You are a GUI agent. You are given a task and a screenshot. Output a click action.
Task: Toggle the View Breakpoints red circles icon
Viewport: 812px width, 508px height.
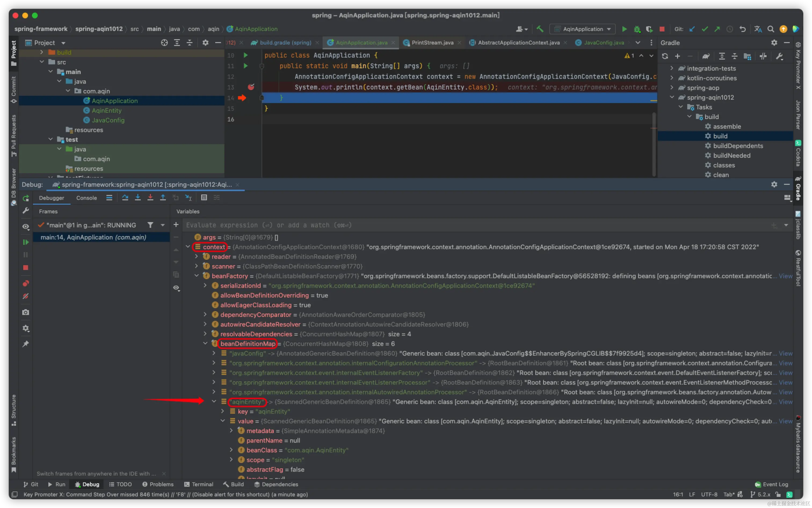coord(26,283)
